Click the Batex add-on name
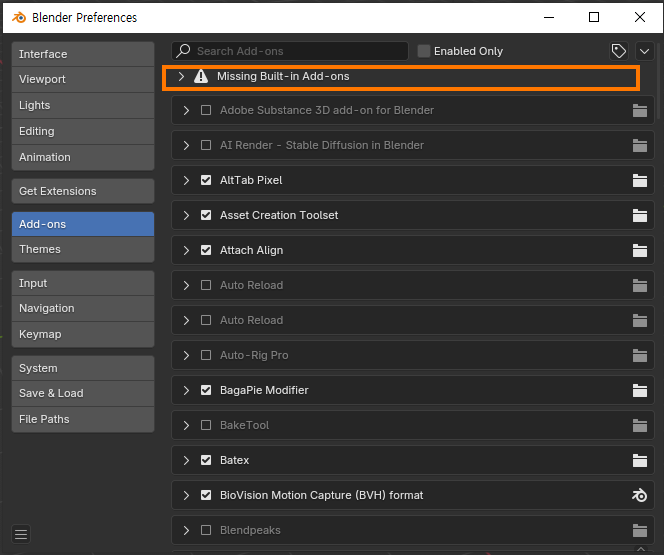 [x=234, y=461]
